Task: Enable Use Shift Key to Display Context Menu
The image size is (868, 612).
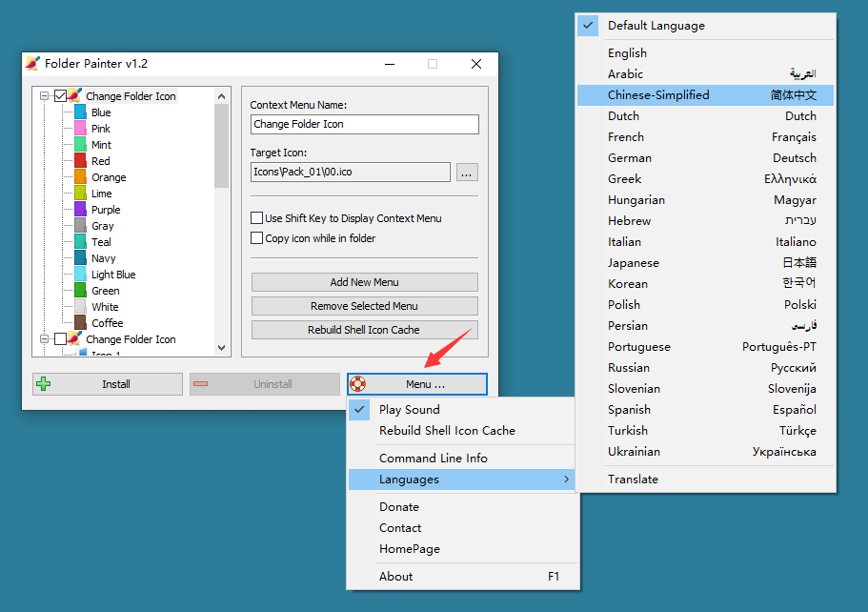Action: click(x=255, y=218)
